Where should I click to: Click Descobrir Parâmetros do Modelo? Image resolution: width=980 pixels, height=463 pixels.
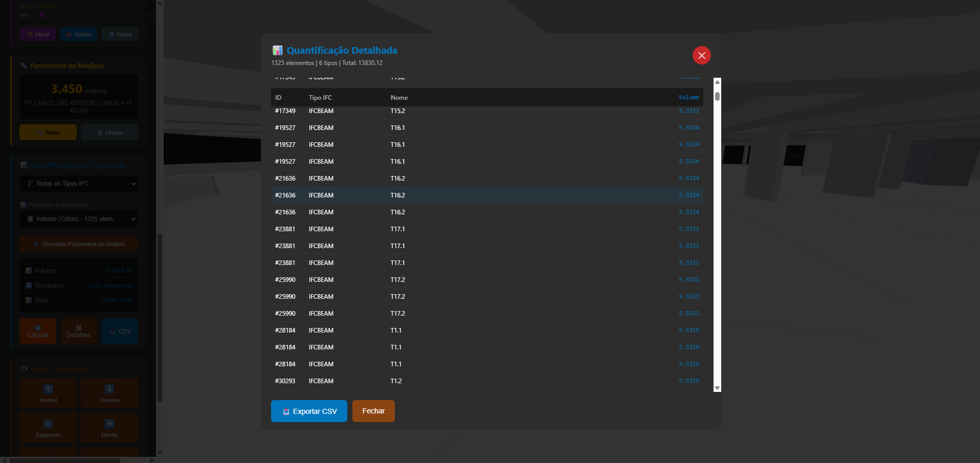coord(78,244)
